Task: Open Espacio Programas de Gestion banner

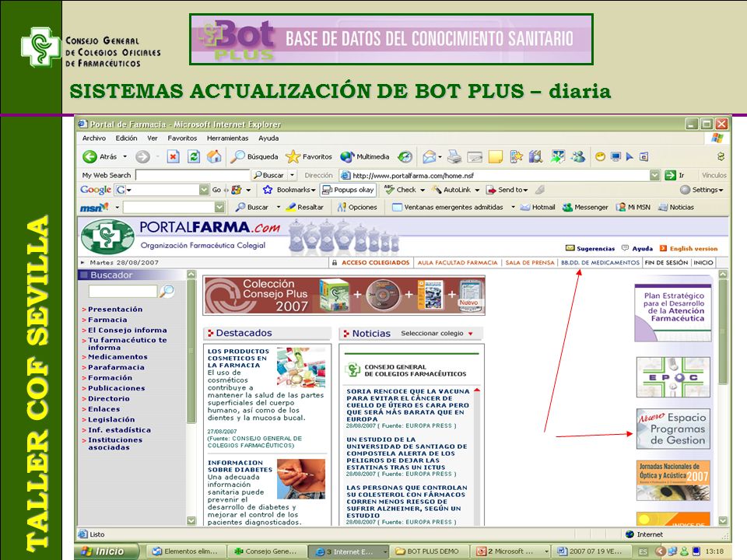Action: click(673, 429)
